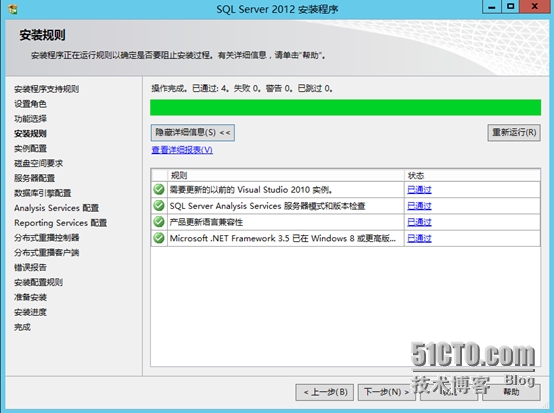Viewport: 554px width, 413px height.
Task: Select 实例配置 step in sidebar
Action: point(30,148)
